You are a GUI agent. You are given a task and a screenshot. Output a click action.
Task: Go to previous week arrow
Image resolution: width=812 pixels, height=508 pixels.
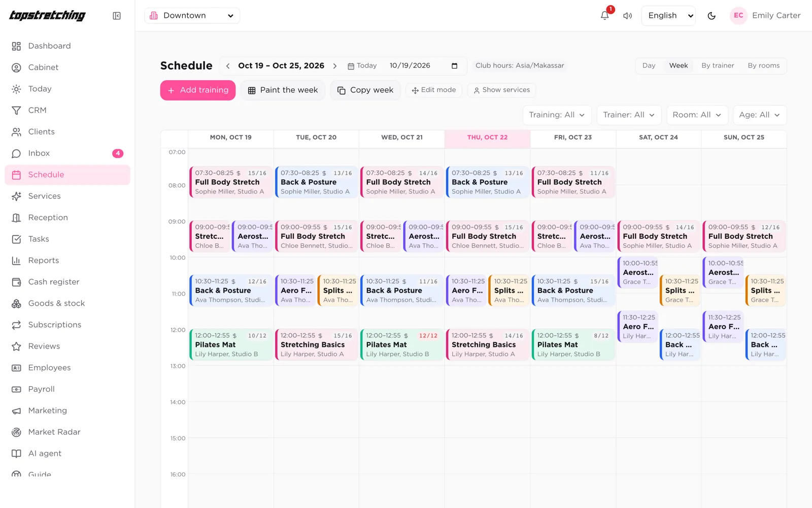tap(228, 66)
